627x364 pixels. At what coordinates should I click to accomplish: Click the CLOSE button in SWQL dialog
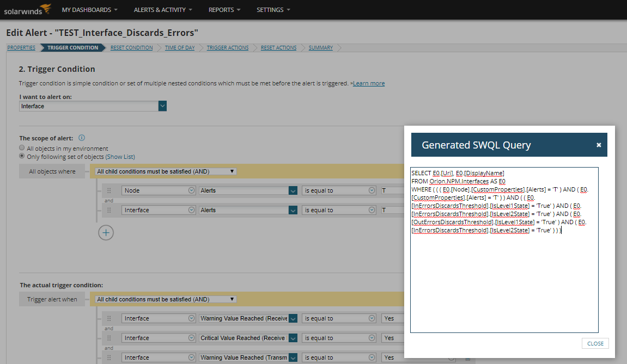tap(595, 343)
